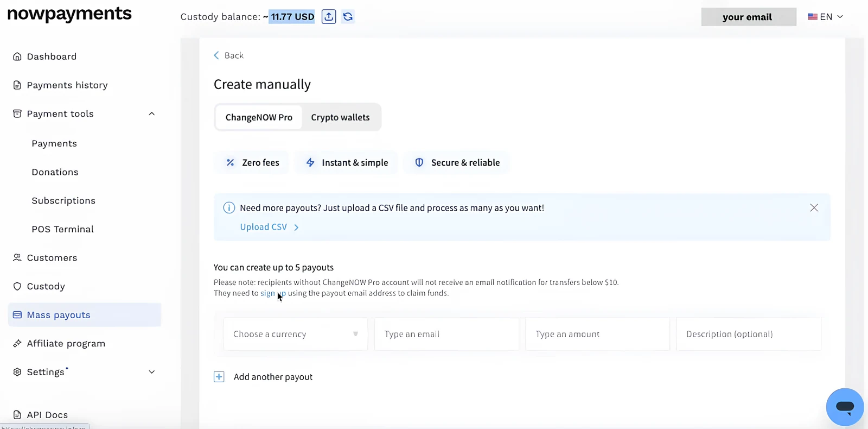Click the Instant & simple lightning icon
Screen dimensions: 868x429
(x=310, y=162)
